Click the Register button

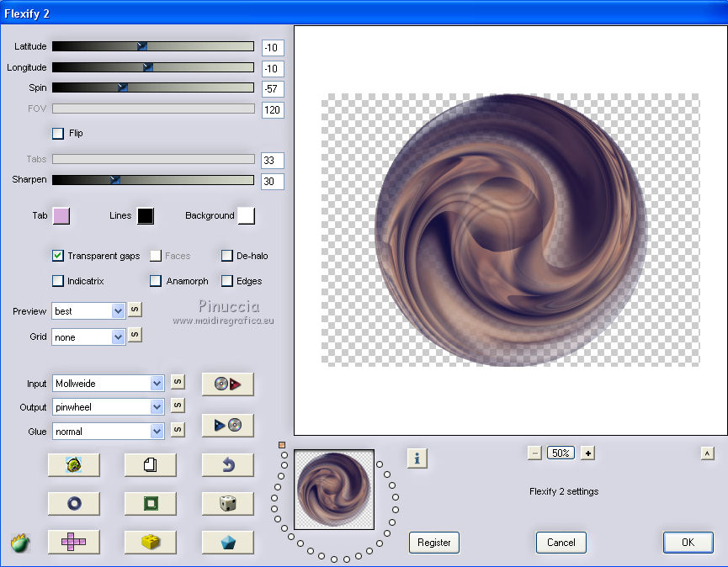(x=434, y=543)
